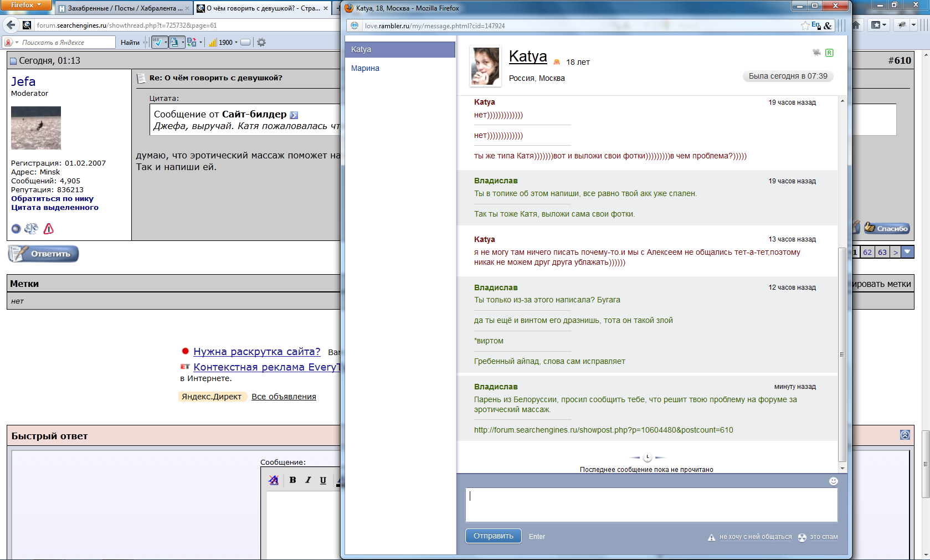Click the Yandex bar settings gear

coord(261,43)
